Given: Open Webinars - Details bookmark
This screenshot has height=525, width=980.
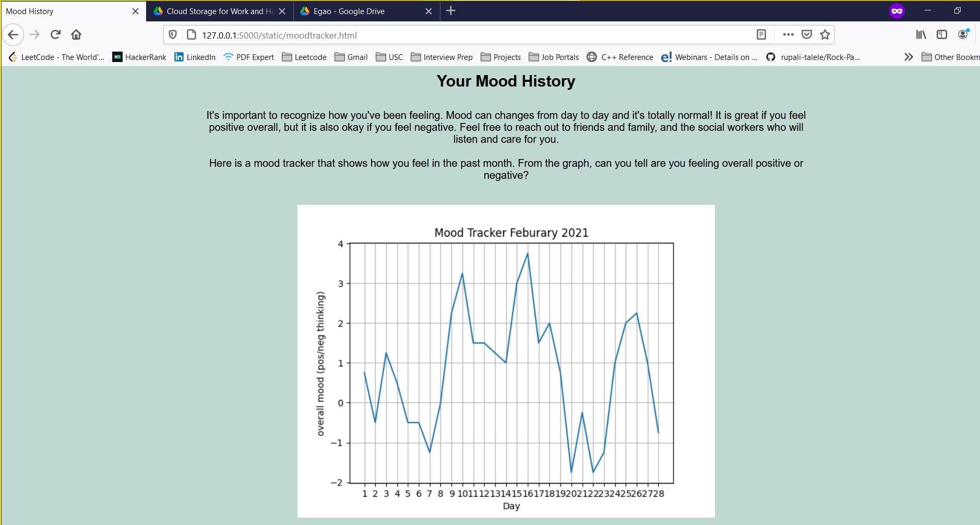Looking at the screenshot, I should [x=709, y=57].
